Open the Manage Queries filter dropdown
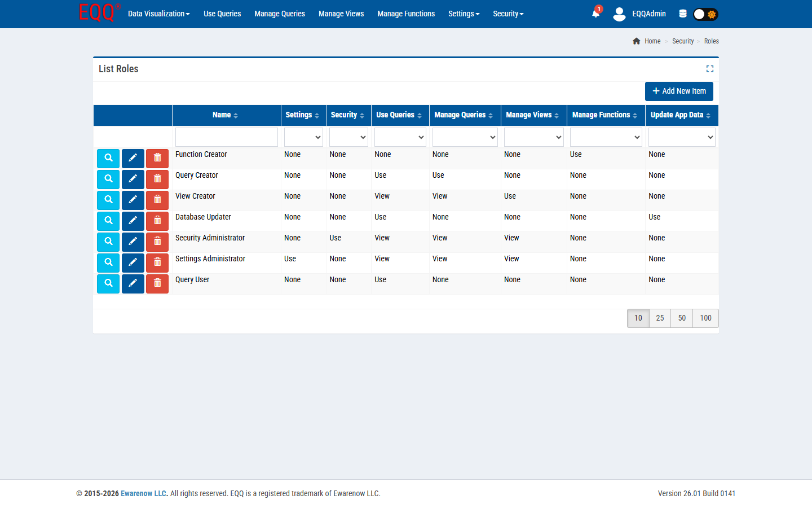Screen dimensions: 812x508 point(465,137)
